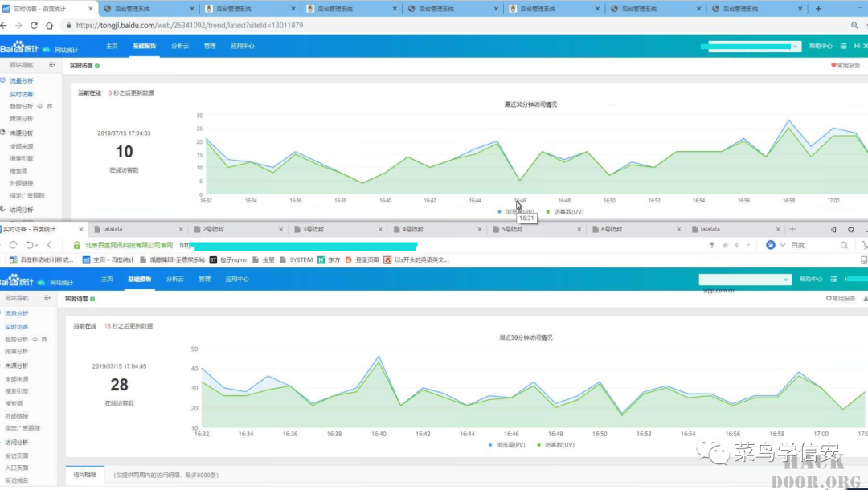Select 昨 beside 趋势分析 in upper sidebar
The image size is (868, 490).
pos(49,106)
